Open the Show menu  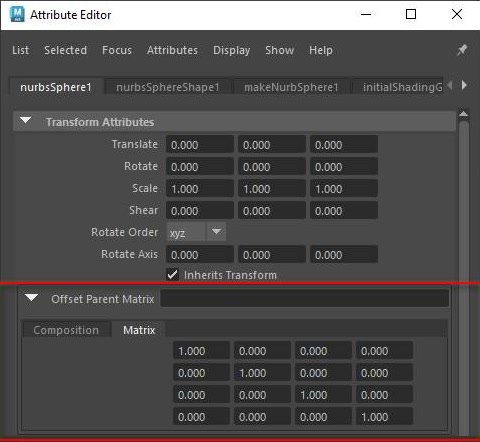pyautogui.click(x=279, y=50)
